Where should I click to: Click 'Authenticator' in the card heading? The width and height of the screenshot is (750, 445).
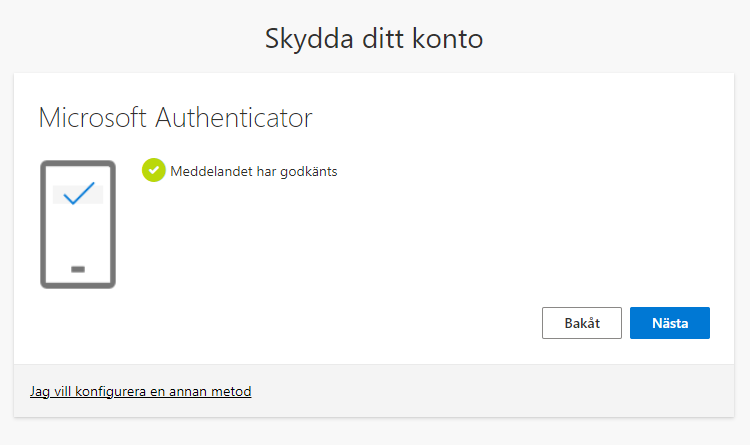[234, 118]
